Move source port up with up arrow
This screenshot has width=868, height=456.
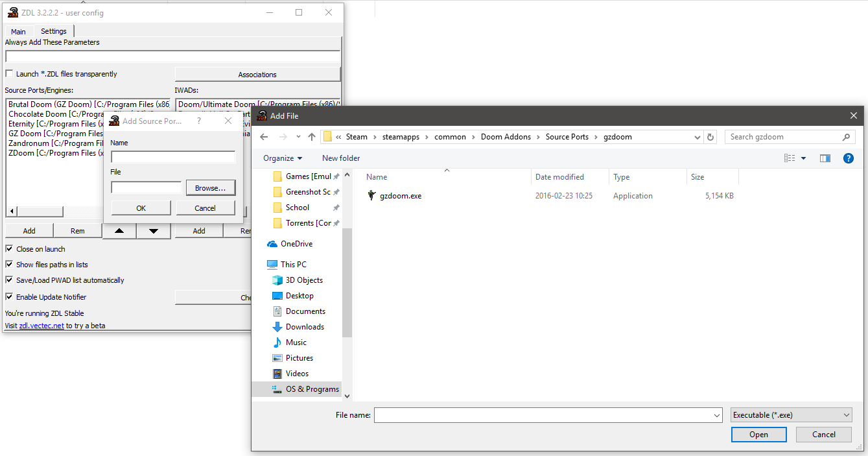120,231
